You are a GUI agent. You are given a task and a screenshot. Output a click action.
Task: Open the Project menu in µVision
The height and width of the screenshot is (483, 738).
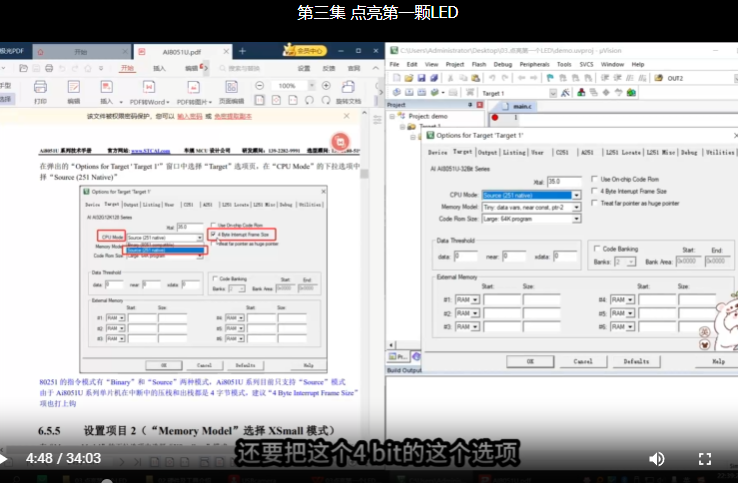coord(455,64)
